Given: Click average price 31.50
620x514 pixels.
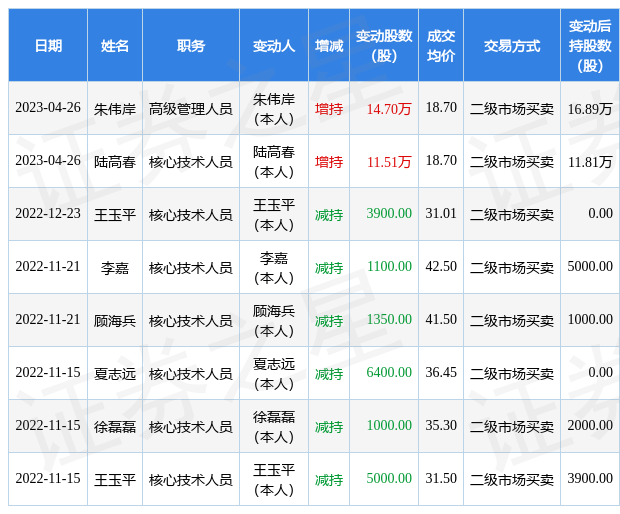Looking at the screenshot, I should click(441, 478).
